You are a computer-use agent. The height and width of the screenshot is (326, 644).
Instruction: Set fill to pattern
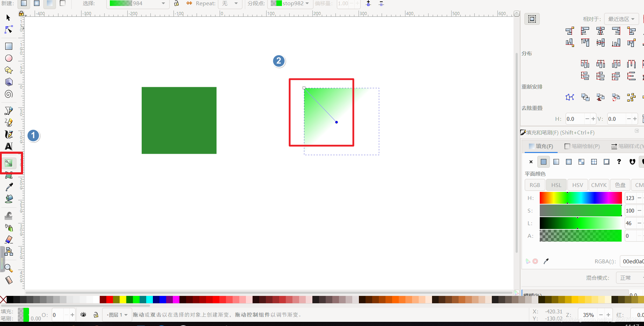click(x=594, y=162)
